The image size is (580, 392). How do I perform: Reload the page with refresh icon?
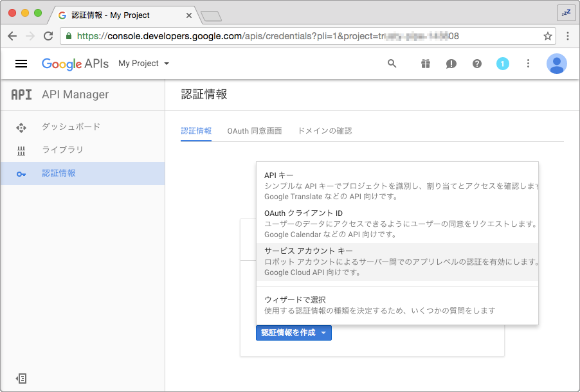pos(48,36)
